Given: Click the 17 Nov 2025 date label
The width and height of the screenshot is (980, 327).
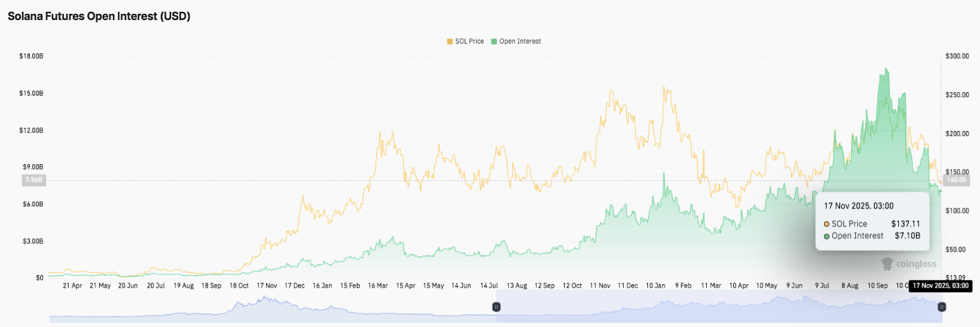Looking at the screenshot, I should pyautogui.click(x=939, y=285).
